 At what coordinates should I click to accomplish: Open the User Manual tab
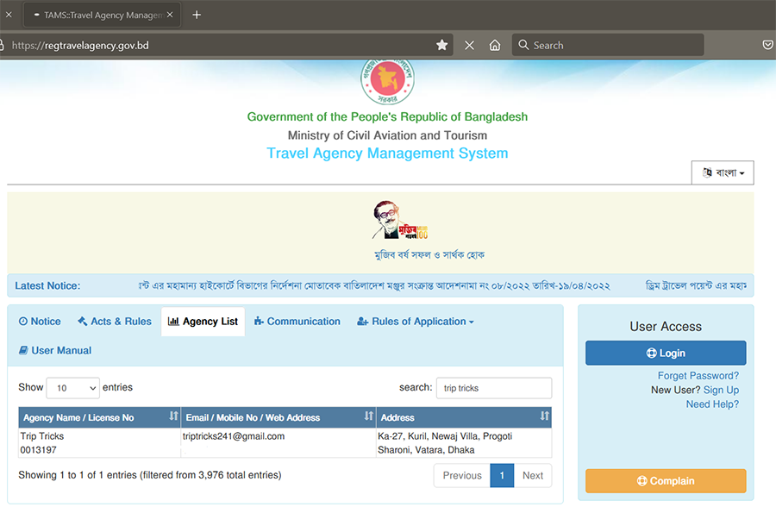[x=55, y=351]
